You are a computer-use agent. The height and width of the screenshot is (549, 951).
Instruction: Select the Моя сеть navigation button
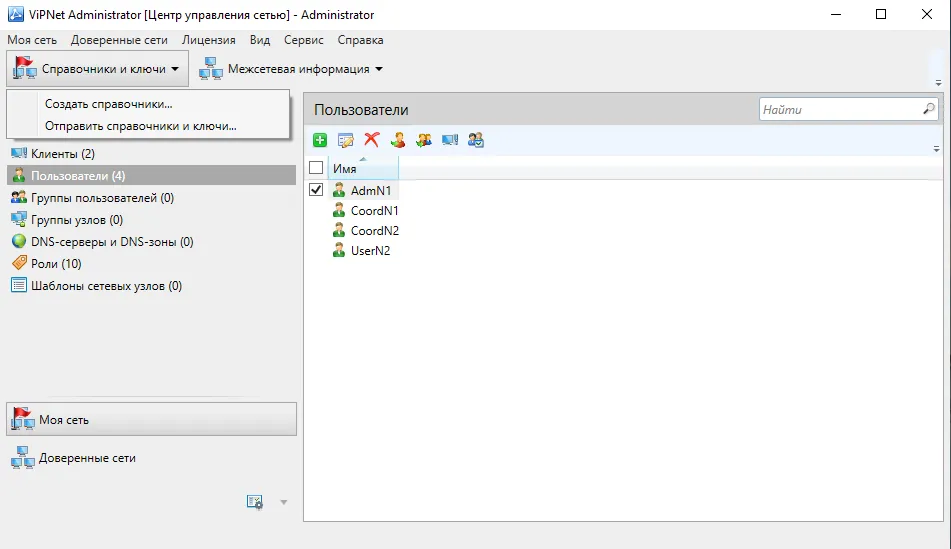152,419
